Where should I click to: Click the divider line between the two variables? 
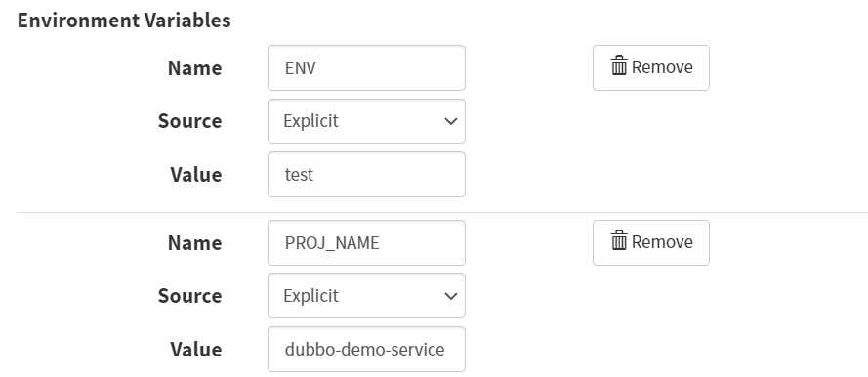click(442, 212)
